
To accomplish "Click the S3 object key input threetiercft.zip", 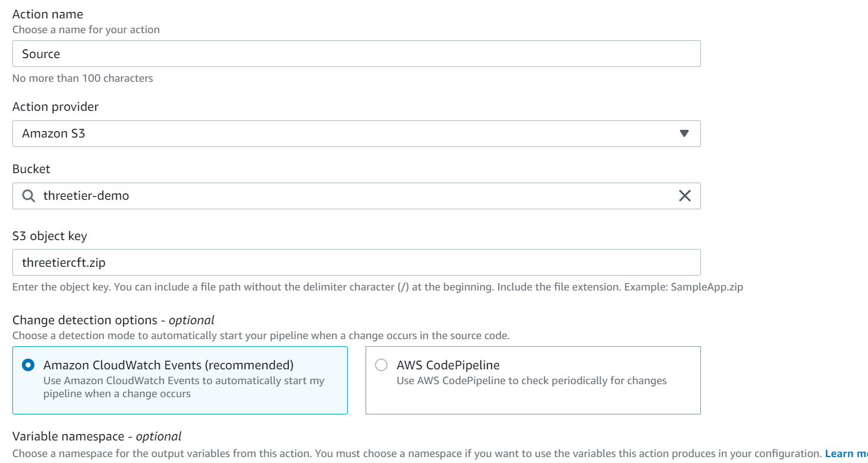I will [x=355, y=262].
